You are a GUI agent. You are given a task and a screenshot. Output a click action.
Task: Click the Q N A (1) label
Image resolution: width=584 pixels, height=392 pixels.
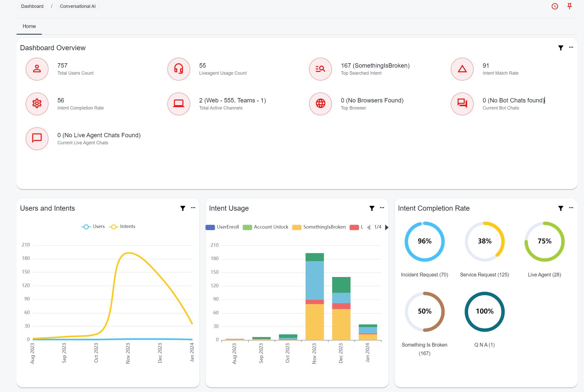[x=485, y=345]
